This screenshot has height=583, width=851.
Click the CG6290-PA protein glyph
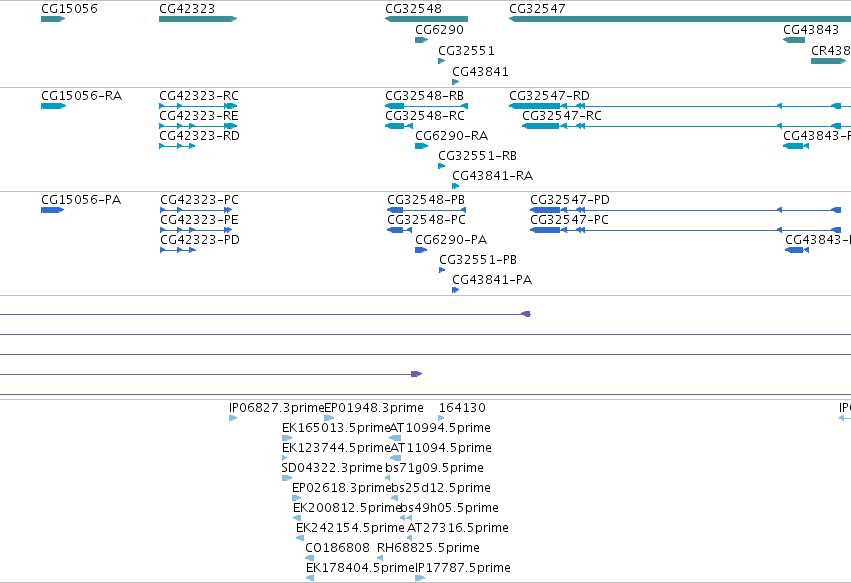421,250
